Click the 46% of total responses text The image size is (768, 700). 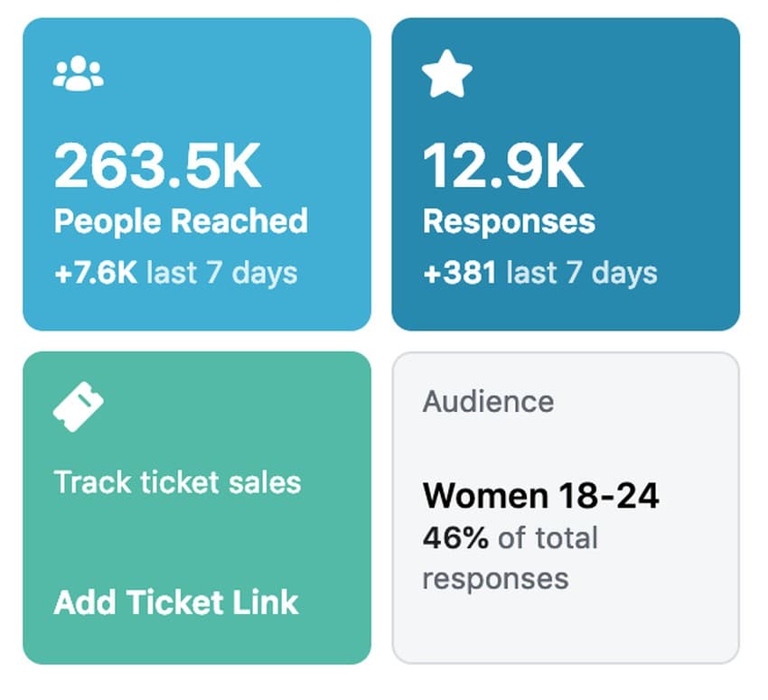510,557
